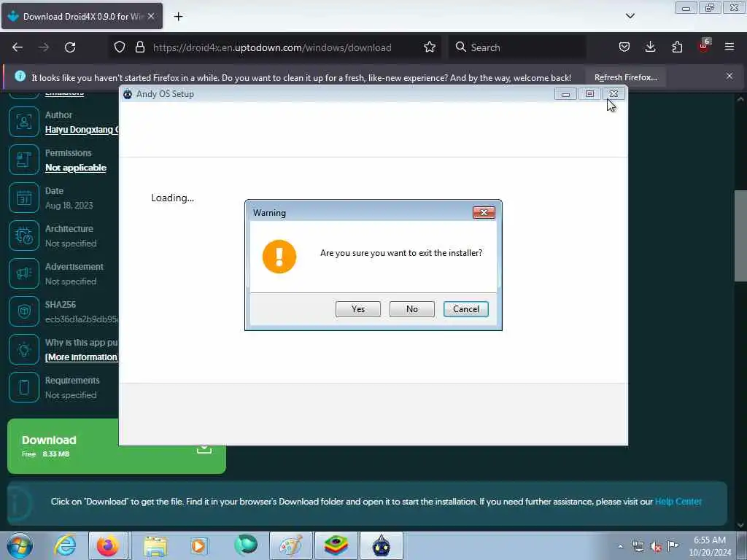The image size is (747, 560).
Task: Click the green Download button
Action: (116, 446)
